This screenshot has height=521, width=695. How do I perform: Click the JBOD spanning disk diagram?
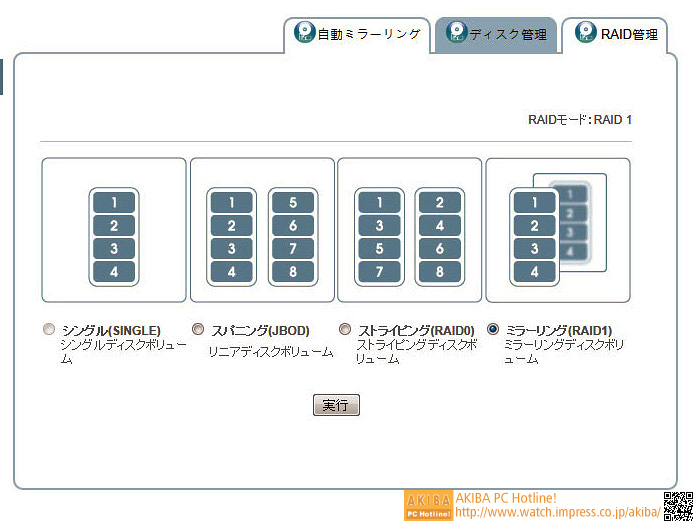(262, 230)
